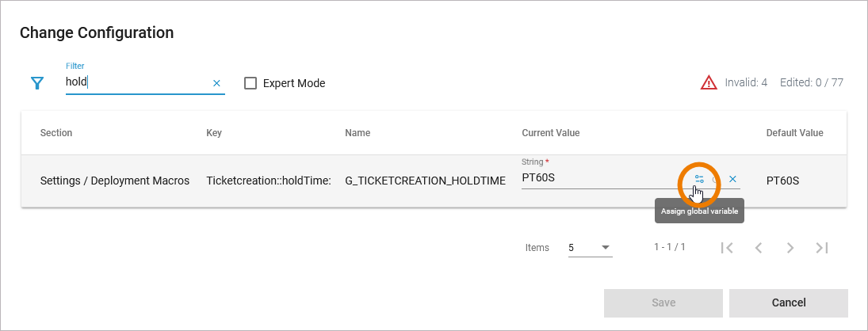
Task: Enable the Expert Mode checkbox
Action: click(250, 83)
